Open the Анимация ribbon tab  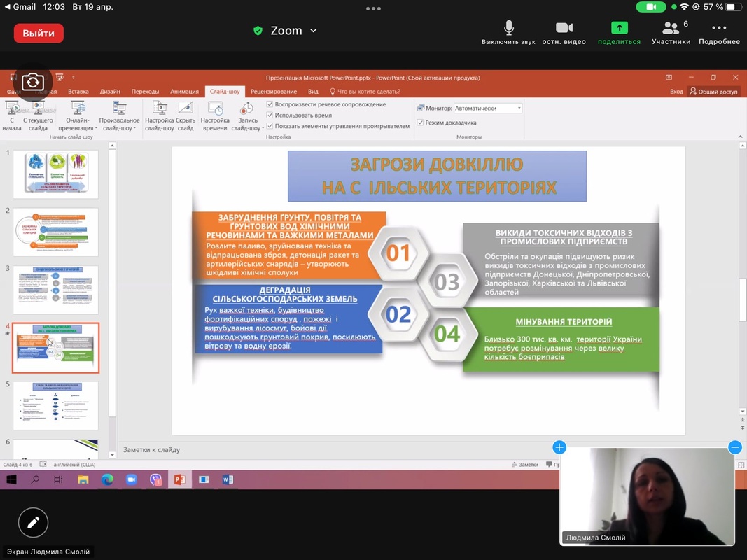[184, 92]
